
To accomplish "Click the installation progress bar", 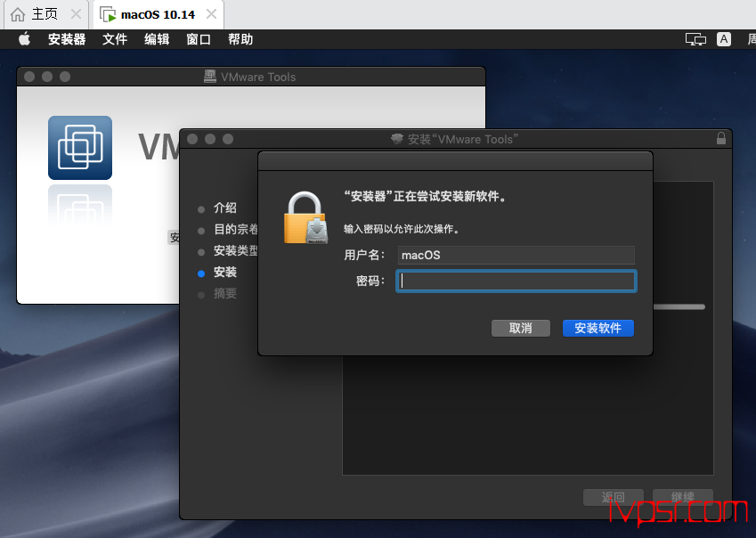I will click(x=679, y=306).
